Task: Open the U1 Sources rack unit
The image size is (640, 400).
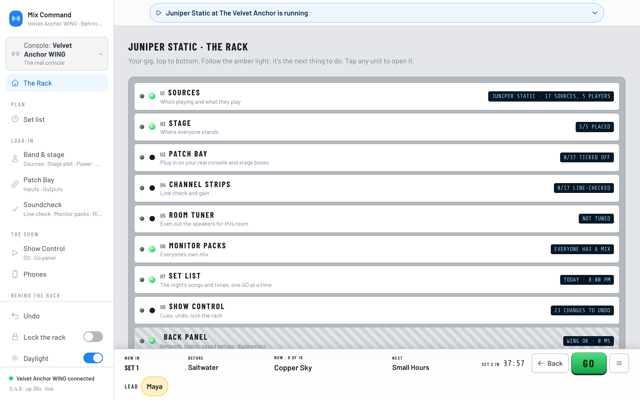Action: pyautogui.click(x=376, y=96)
